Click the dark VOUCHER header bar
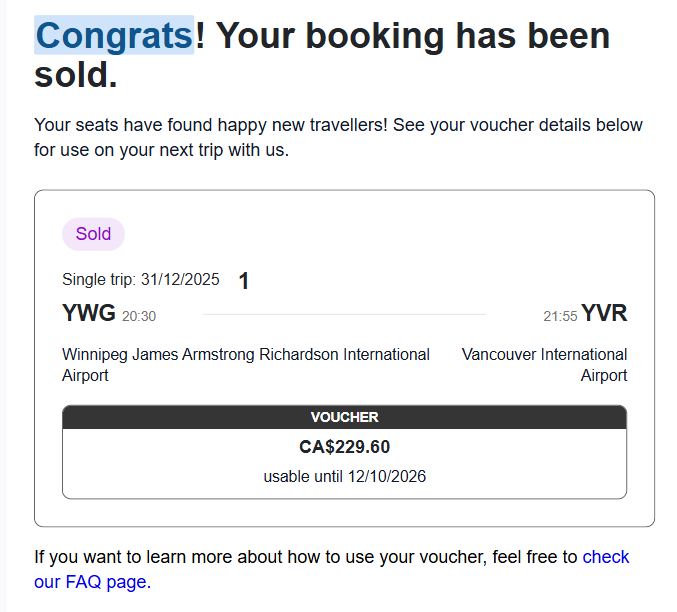Image resolution: width=677 pixels, height=612 pixels. 344,417
